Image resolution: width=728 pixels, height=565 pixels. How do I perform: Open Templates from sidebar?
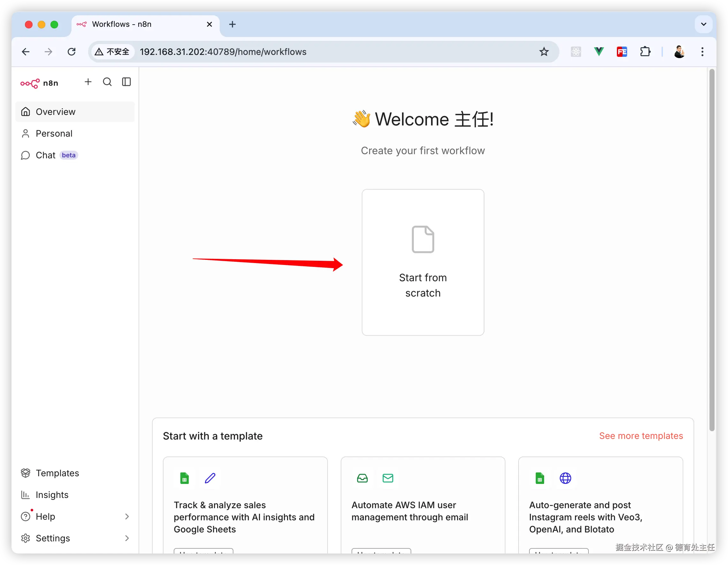[57, 473]
